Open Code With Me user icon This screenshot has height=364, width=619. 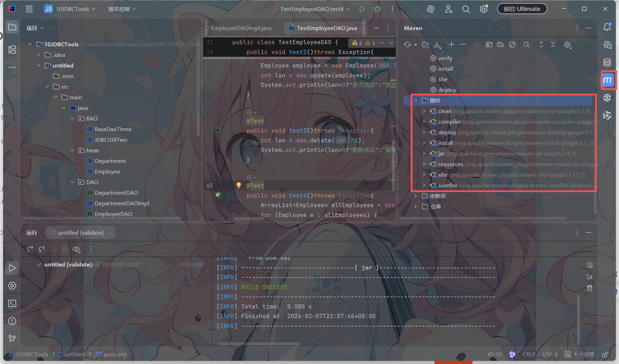pos(449,9)
